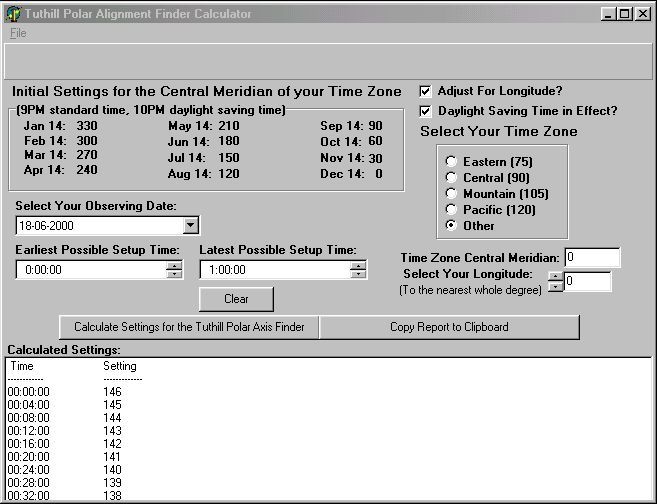Click the 00:20:00 result time
The width and height of the screenshot is (657, 504).
pyautogui.click(x=28, y=457)
